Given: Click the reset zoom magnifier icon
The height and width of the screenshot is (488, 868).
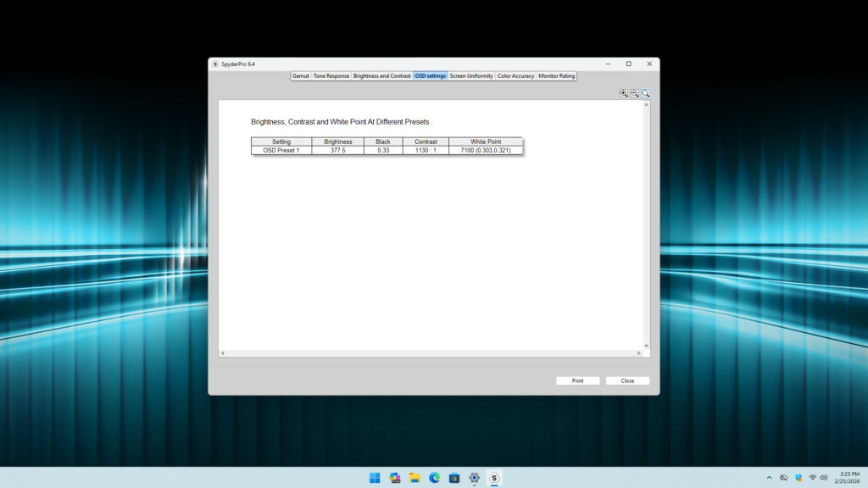Looking at the screenshot, I should [x=645, y=93].
